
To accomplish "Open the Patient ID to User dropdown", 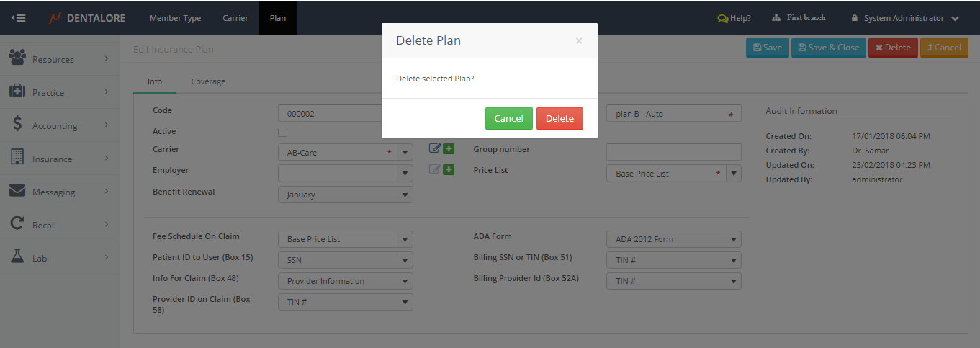I will [345, 260].
